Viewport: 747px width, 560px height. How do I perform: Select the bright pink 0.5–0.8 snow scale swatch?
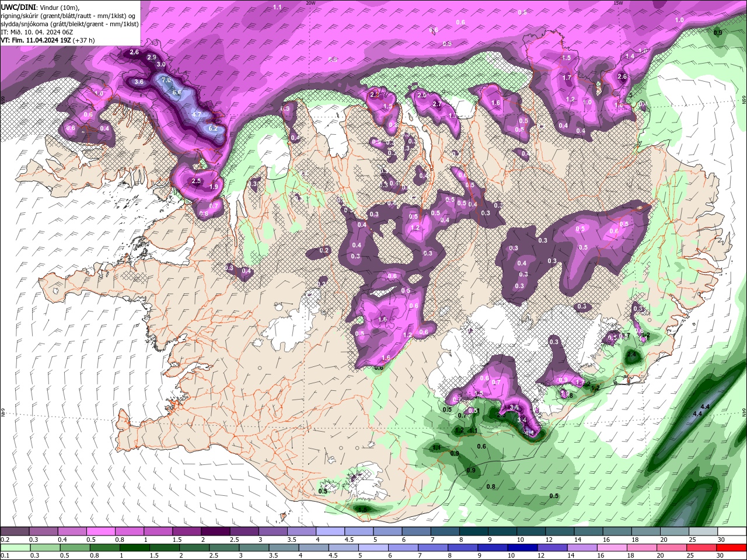point(100,531)
